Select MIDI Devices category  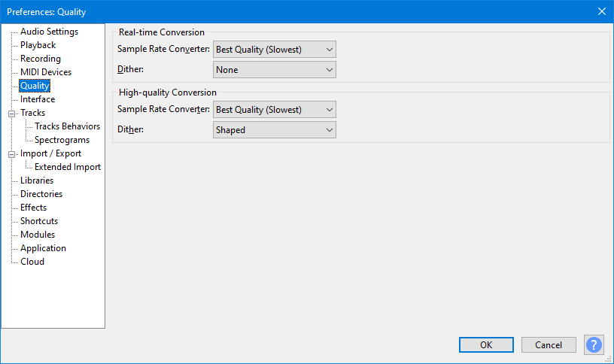(x=46, y=72)
